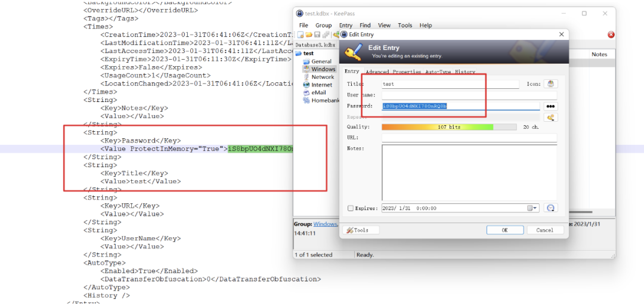Select the Internet group in the tree

(x=321, y=85)
